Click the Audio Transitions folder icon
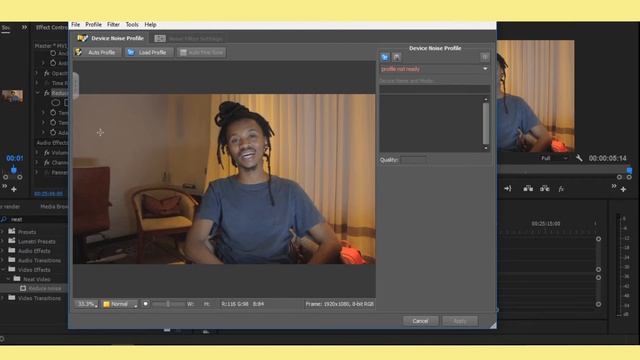This screenshot has width=640, height=360. (x=12, y=260)
